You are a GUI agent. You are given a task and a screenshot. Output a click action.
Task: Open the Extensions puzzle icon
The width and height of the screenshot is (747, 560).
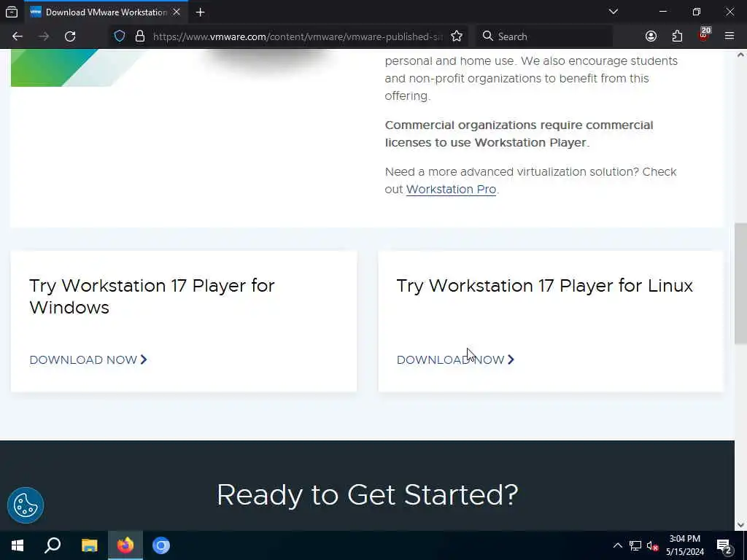coord(677,36)
